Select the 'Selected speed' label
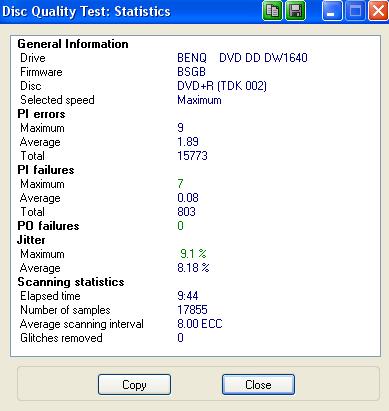Screen dimensions: 389x411 57,100
